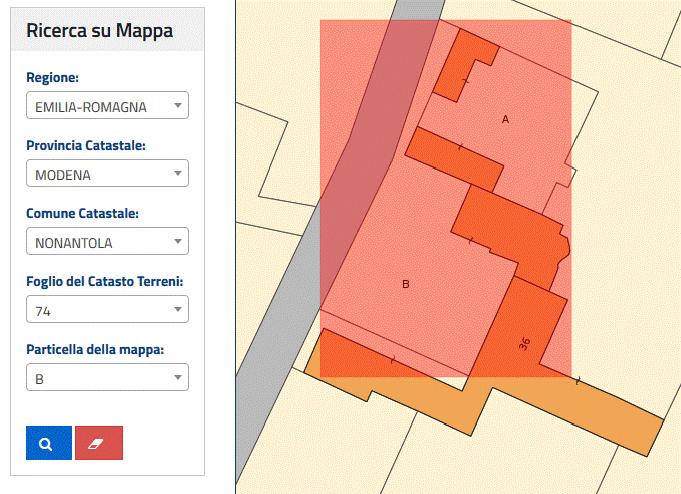Click the red eraser clear button
The image size is (681, 494).
tap(99, 443)
